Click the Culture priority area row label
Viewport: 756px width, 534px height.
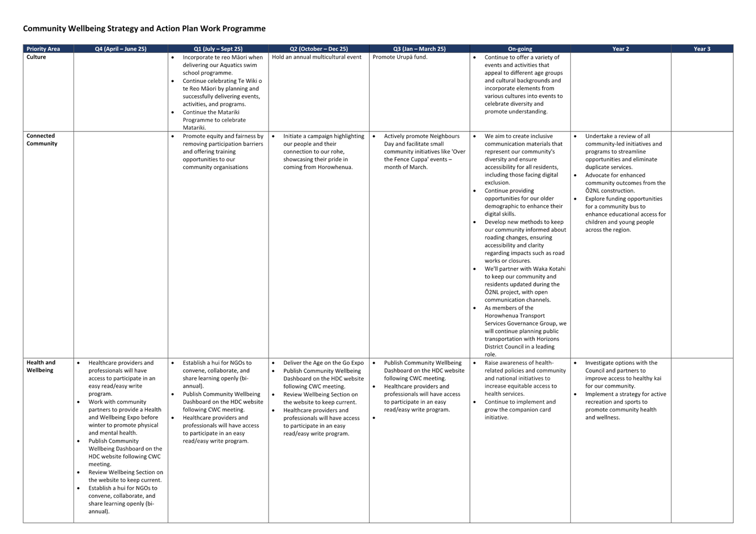36,57
